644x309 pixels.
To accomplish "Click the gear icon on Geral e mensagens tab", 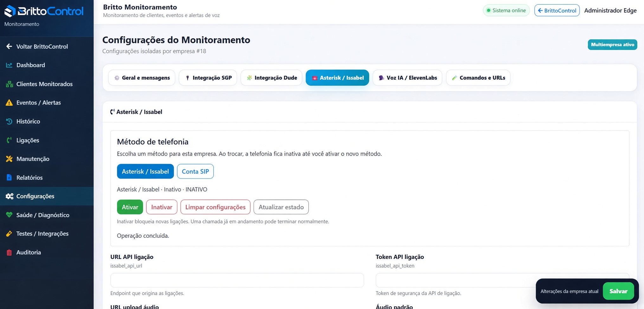I will (x=117, y=78).
